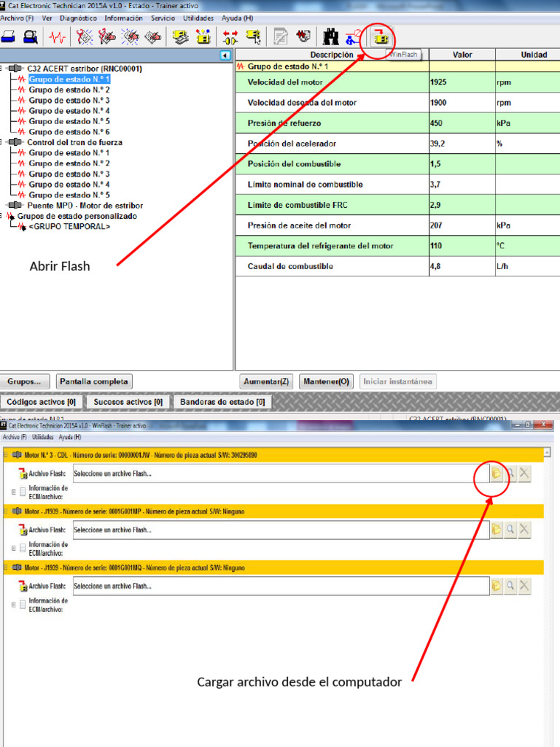Screen dimensions: 560x747
Task: Open the Servicio menu
Action: 163,18
